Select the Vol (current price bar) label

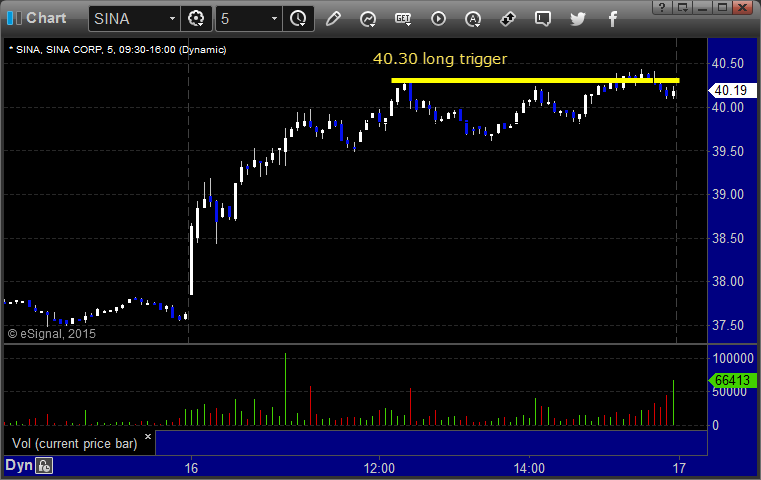point(75,444)
